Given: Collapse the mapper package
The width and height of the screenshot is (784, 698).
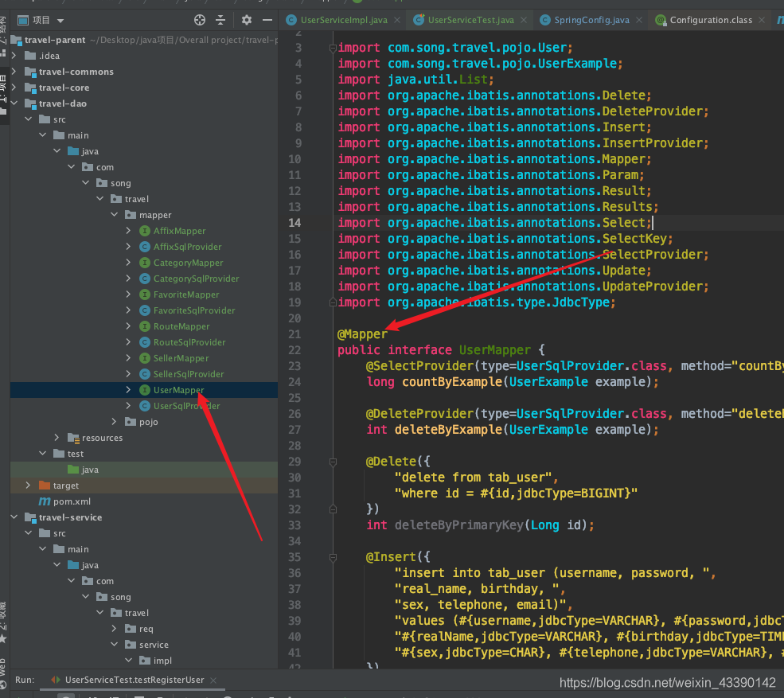Looking at the screenshot, I should pyautogui.click(x=114, y=215).
